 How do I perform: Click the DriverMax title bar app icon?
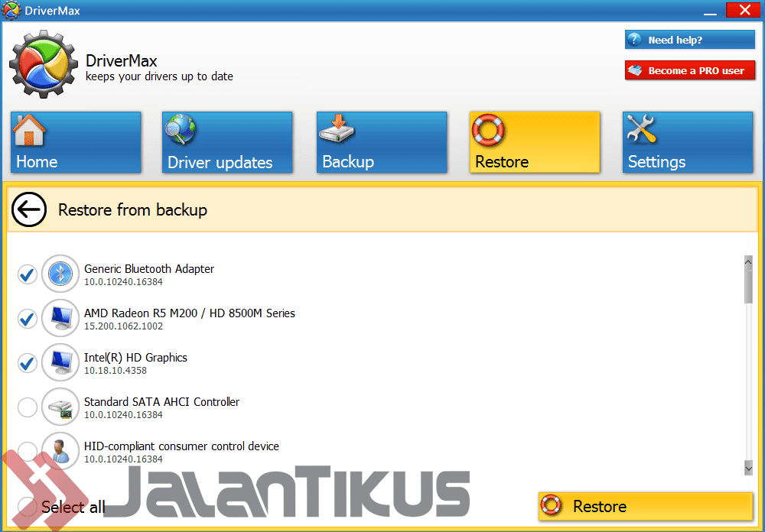(11, 10)
